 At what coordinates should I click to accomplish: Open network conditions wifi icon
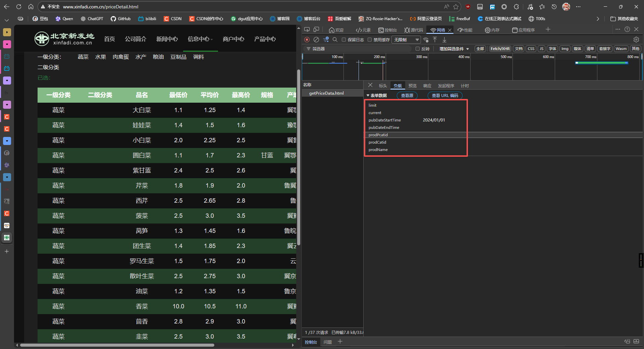[426, 40]
